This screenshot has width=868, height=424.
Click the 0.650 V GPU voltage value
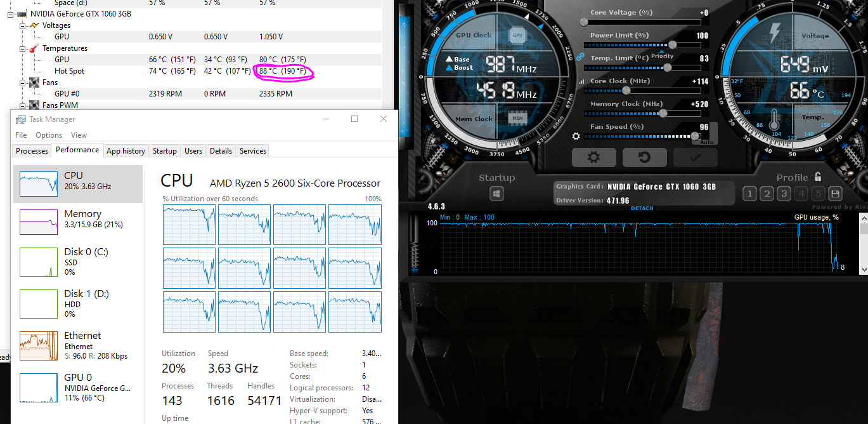coord(162,37)
